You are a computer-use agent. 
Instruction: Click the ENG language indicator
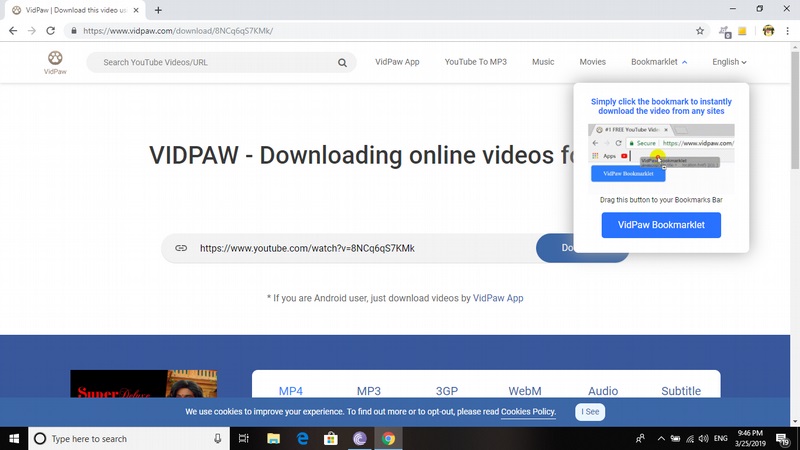point(720,439)
